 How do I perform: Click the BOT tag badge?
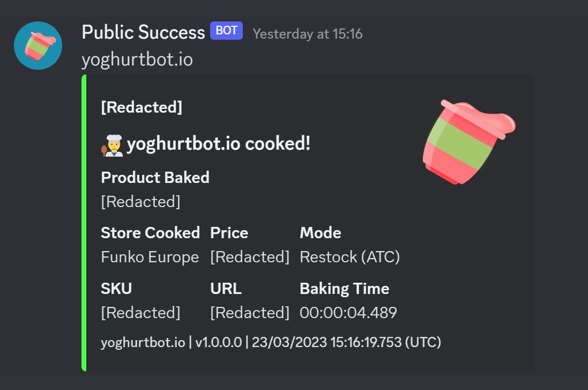tap(226, 31)
